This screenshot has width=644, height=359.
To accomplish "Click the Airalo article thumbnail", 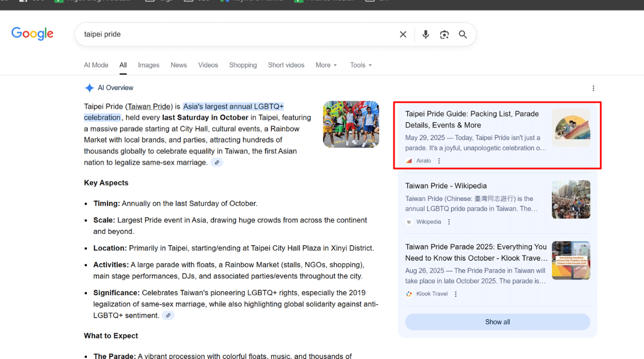I will [571, 128].
